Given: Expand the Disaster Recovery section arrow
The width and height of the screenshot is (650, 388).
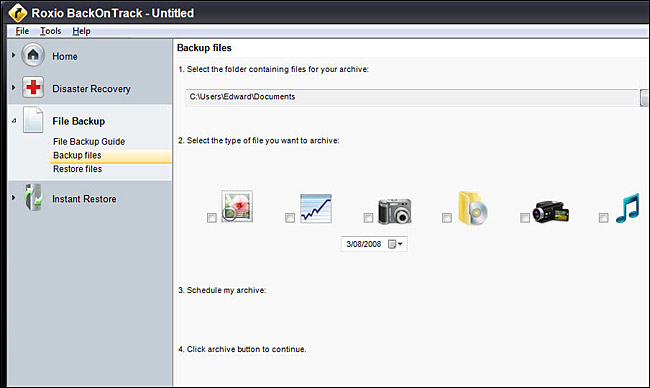Looking at the screenshot, I should pos(13,87).
